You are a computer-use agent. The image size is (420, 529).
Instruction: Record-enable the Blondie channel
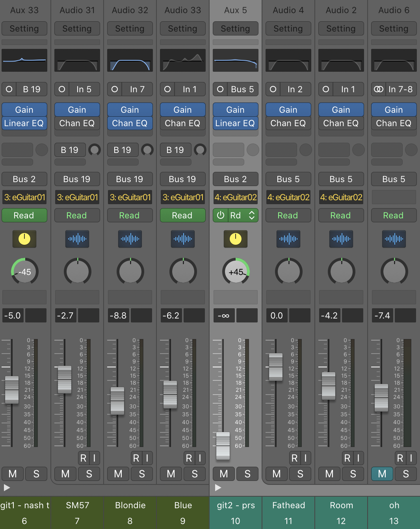point(136,458)
